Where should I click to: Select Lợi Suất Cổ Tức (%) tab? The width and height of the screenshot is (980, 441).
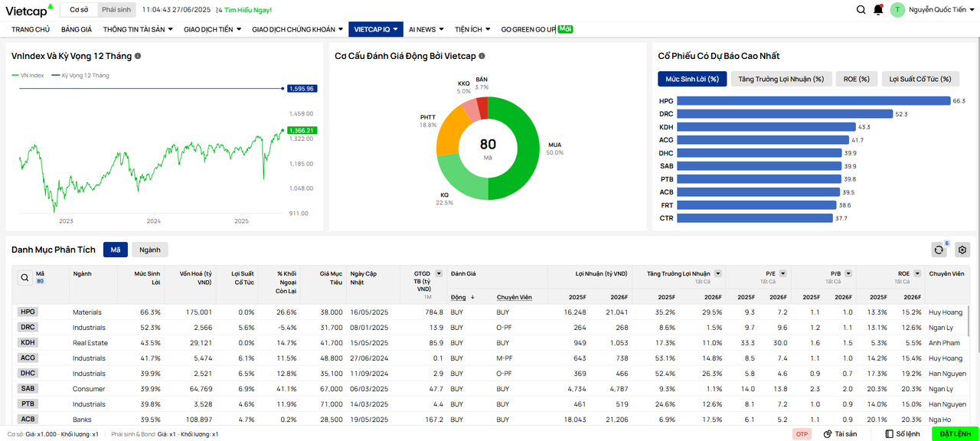[920, 79]
